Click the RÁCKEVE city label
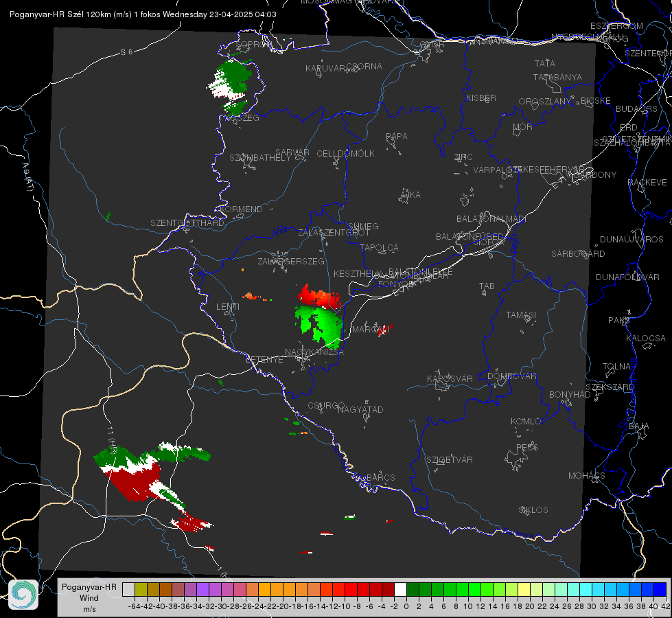Screen dimensions: 672x618 tap(647, 183)
